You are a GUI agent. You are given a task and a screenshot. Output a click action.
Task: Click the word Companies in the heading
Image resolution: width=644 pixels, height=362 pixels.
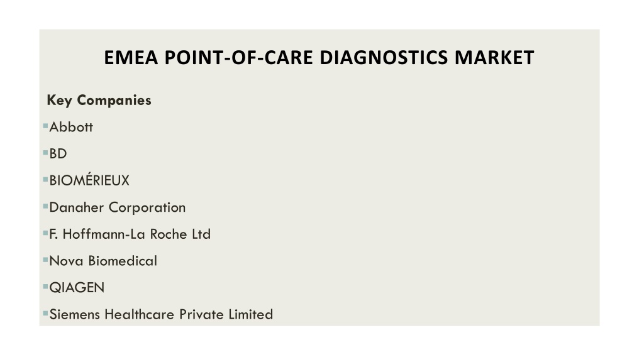pyautogui.click(x=114, y=101)
